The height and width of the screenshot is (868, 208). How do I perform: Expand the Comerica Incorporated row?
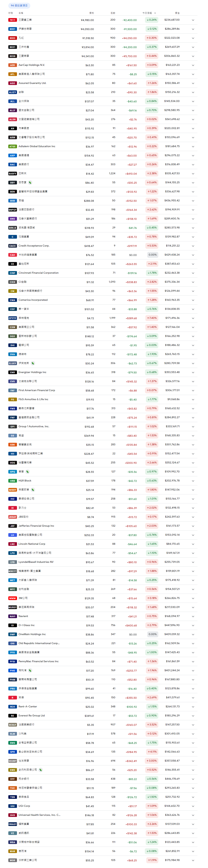193,300
